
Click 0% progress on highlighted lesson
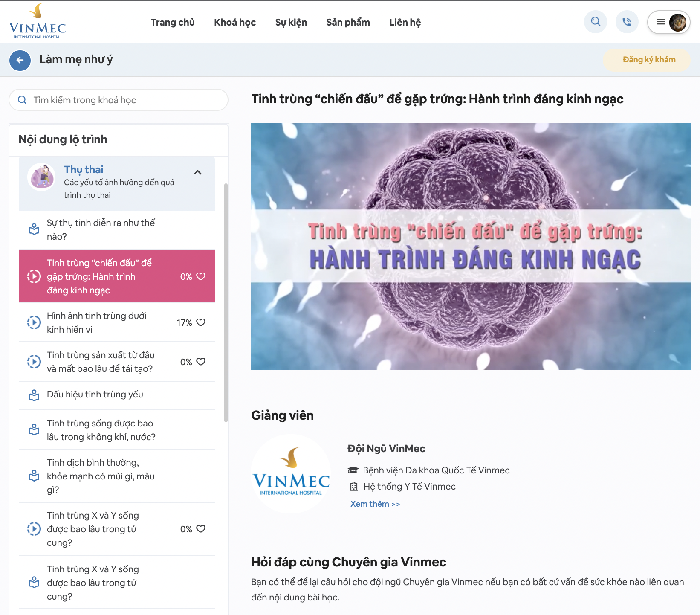(x=186, y=277)
